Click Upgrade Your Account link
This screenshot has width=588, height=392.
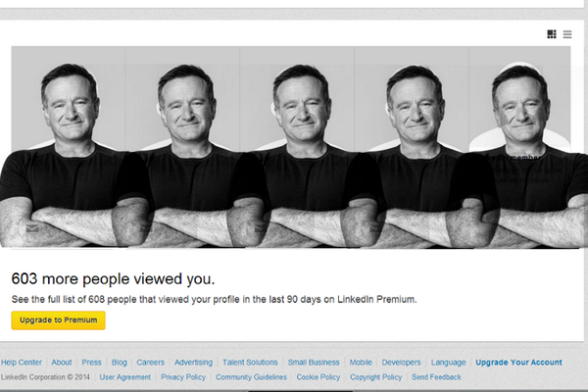click(519, 363)
